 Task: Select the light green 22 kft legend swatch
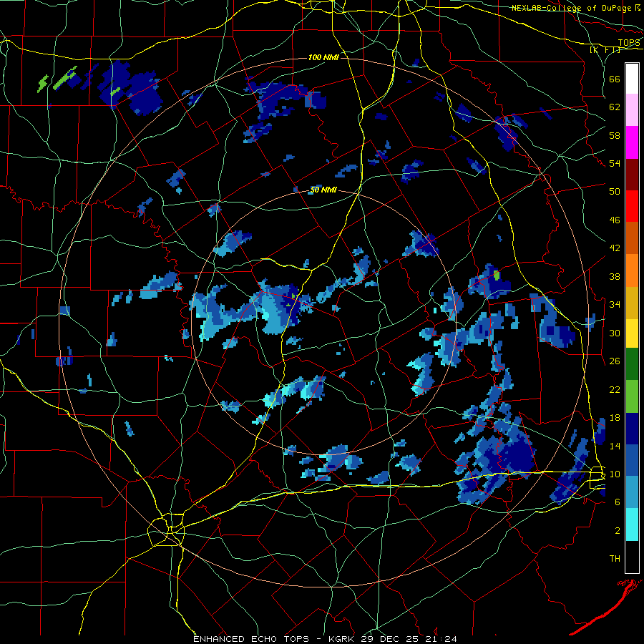tap(632, 396)
